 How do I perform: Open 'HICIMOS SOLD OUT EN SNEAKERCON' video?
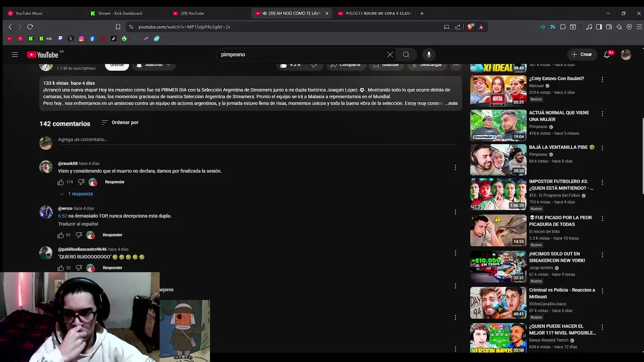pyautogui.click(x=498, y=266)
